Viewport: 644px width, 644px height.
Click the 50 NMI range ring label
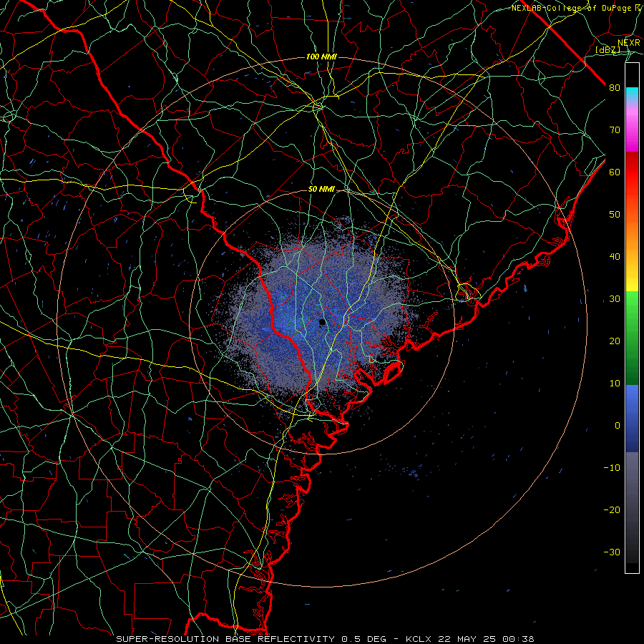tap(321, 190)
